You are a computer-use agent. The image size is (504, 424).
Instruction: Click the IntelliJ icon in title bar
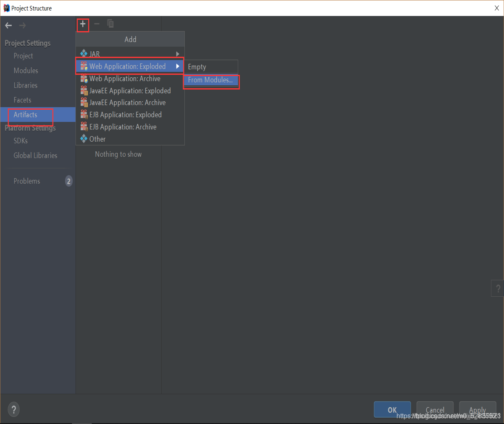point(6,8)
